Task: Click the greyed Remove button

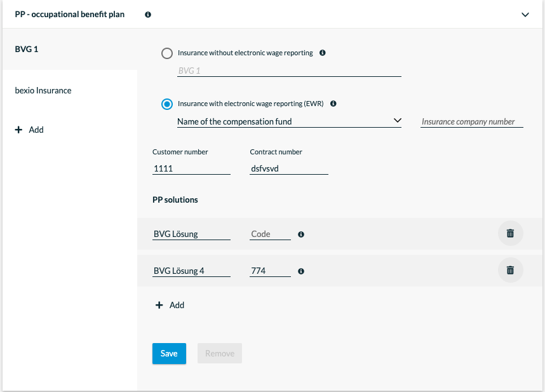Action: pyautogui.click(x=220, y=353)
